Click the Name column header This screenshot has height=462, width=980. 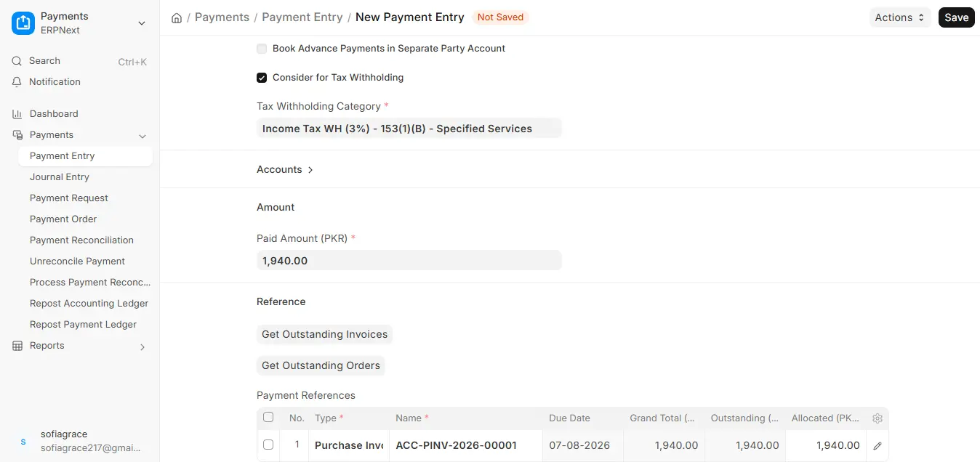tap(465, 418)
